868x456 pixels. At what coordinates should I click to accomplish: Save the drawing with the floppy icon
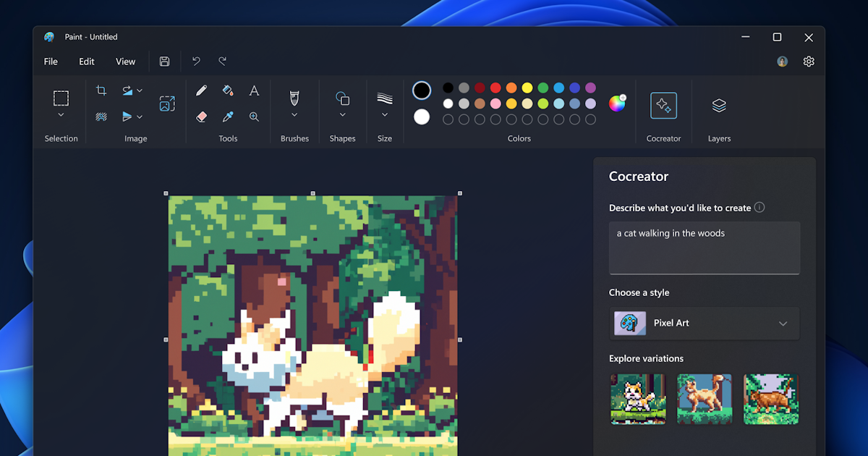pyautogui.click(x=164, y=62)
